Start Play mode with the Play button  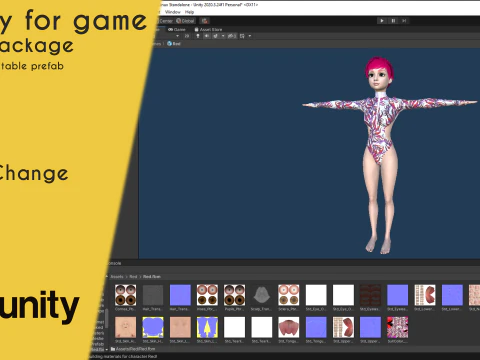click(382, 21)
